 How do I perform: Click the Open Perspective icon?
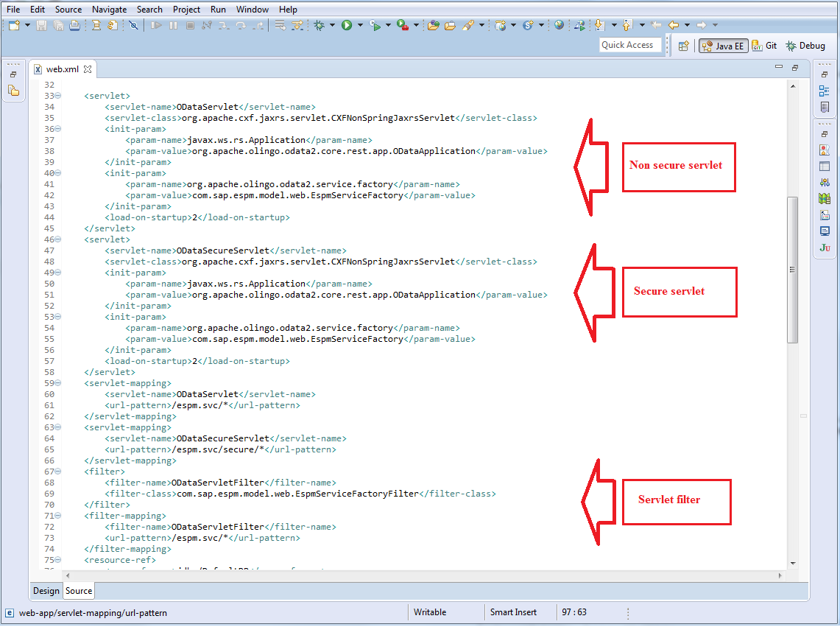(x=684, y=46)
